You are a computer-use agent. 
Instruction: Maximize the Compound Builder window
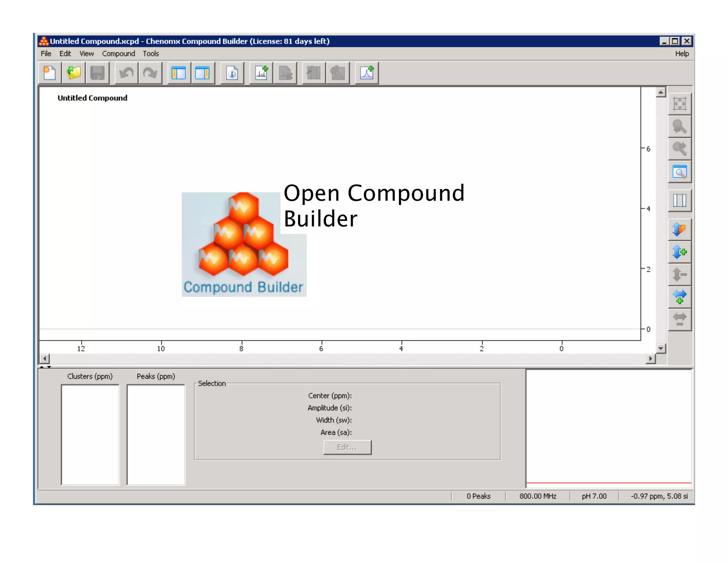click(x=675, y=41)
